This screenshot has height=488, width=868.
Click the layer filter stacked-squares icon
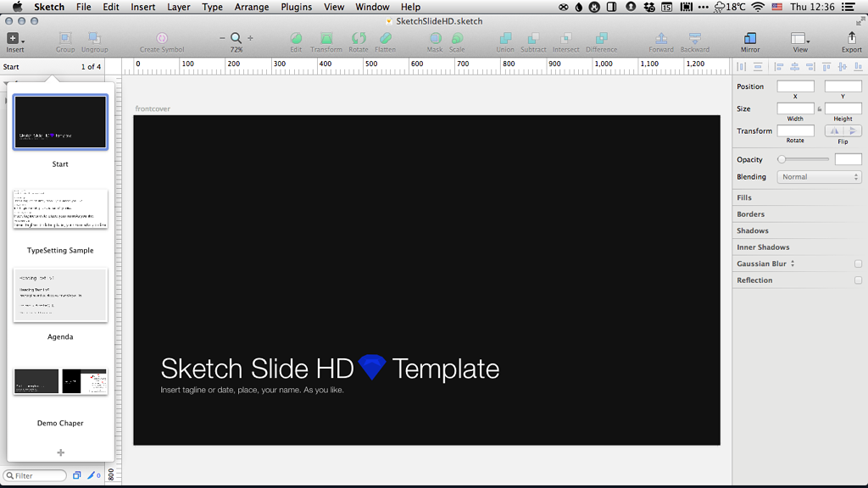click(x=77, y=475)
